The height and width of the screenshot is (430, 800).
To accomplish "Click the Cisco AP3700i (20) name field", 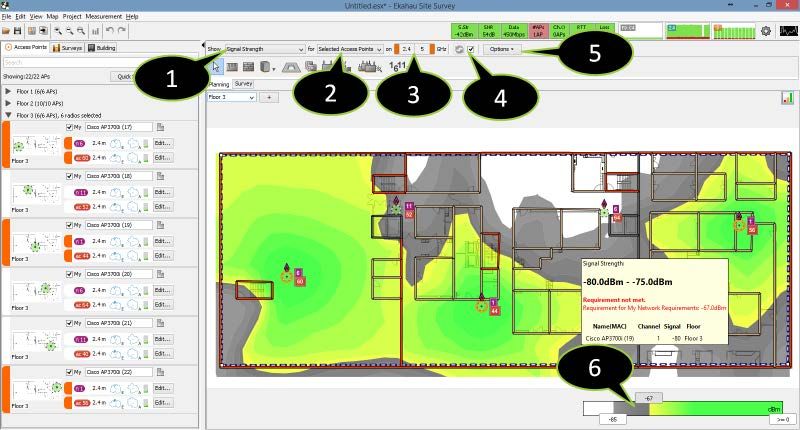I will 118,274.
